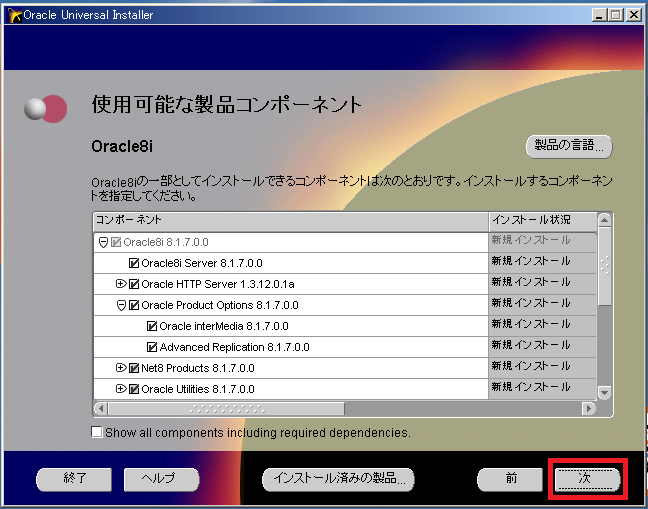Click the vertical scrollbar down arrow
Viewport: 648px width, 509px height.
point(605,392)
